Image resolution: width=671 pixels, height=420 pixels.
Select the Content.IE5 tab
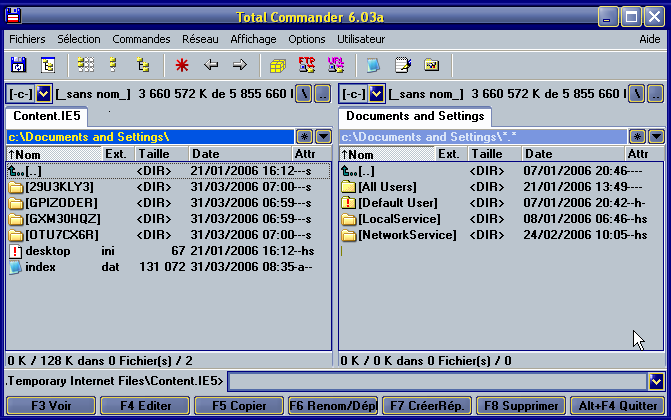tap(47, 116)
